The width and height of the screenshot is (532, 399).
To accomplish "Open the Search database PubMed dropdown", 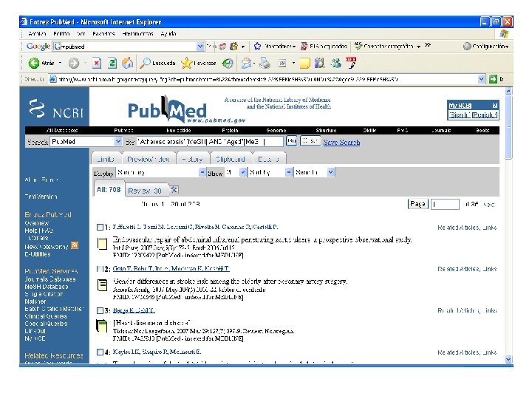I will point(117,141).
